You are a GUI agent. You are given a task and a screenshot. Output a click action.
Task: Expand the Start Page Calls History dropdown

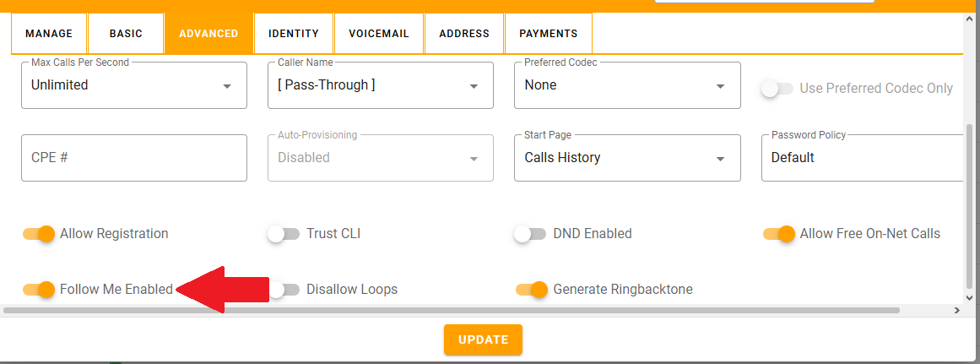(627, 158)
